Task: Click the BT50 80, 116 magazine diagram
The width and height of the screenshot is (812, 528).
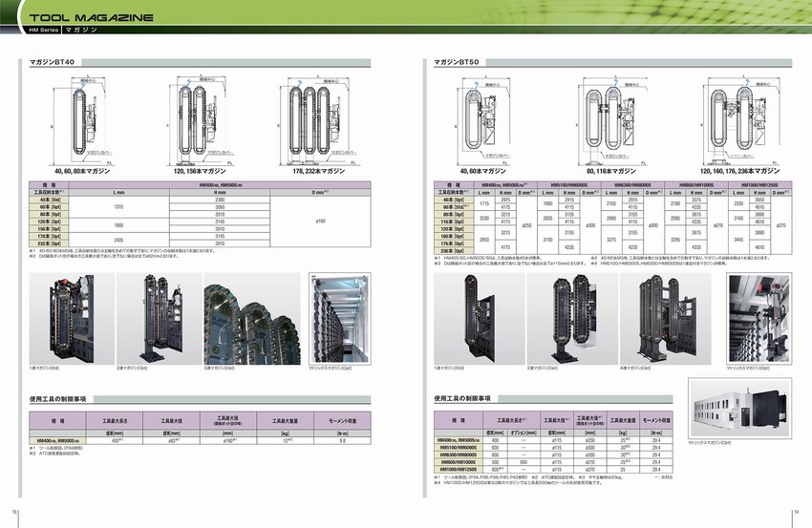Action: click(x=612, y=121)
